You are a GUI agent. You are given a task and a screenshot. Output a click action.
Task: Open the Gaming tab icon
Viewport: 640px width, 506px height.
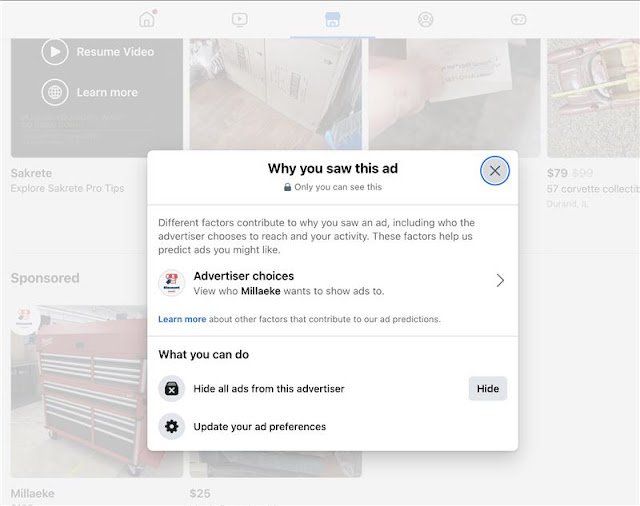coord(519,18)
